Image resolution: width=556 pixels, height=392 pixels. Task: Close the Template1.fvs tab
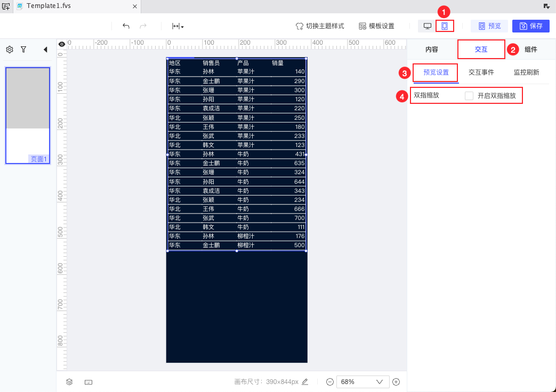pos(135,6)
